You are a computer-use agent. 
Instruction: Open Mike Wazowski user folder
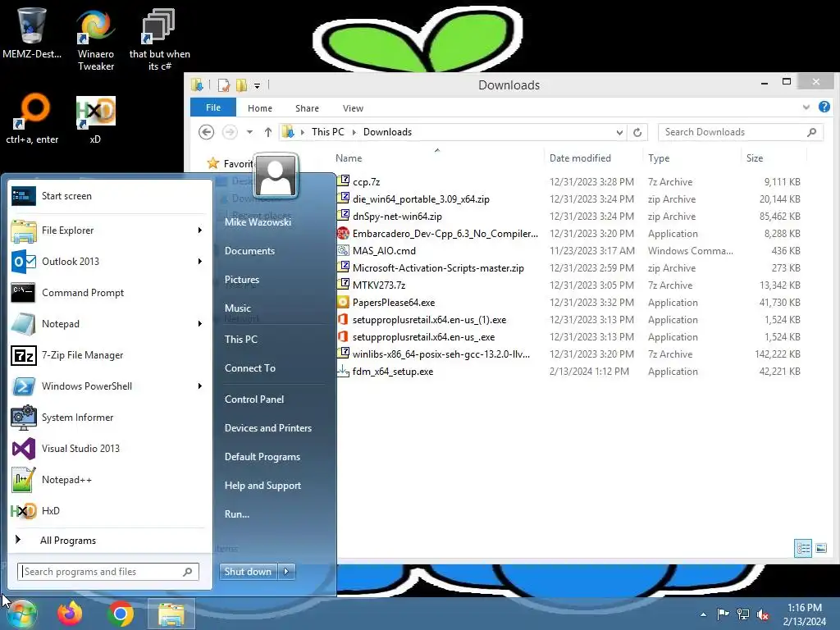pyautogui.click(x=258, y=221)
